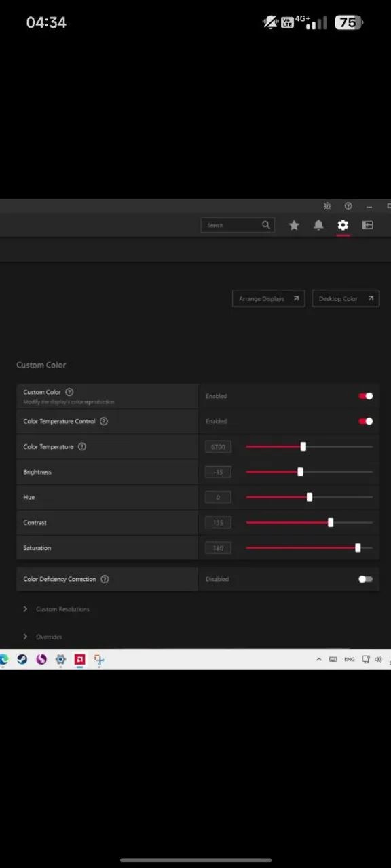Open the Desktop Color link button
Image resolution: width=391 pixels, height=868 pixels.
click(346, 299)
